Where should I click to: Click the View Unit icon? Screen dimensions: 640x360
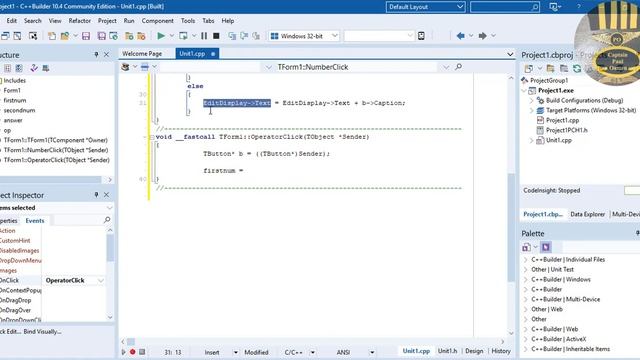[x=5, y=36]
